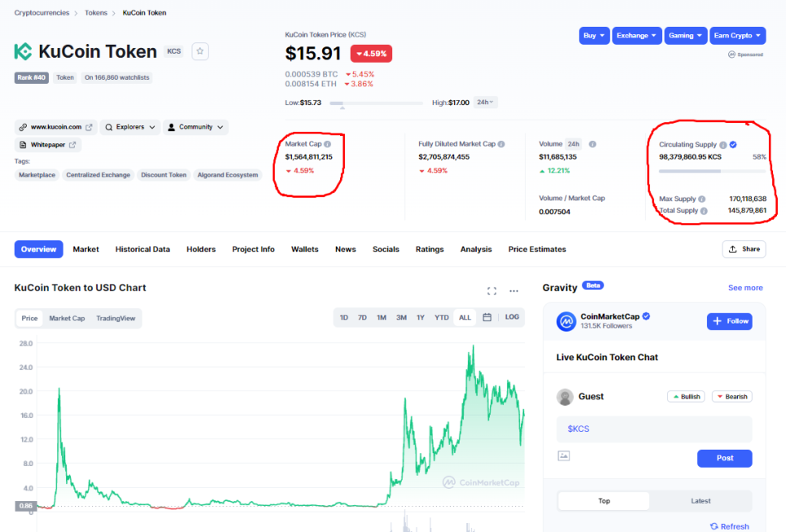Switch to Historical Data tab
Image resolution: width=786 pixels, height=532 pixels.
(x=142, y=250)
